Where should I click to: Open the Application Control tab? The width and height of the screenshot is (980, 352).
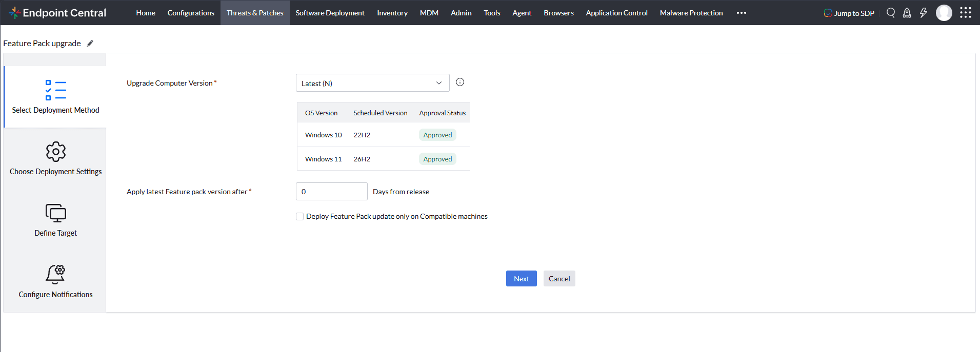pyautogui.click(x=617, y=13)
